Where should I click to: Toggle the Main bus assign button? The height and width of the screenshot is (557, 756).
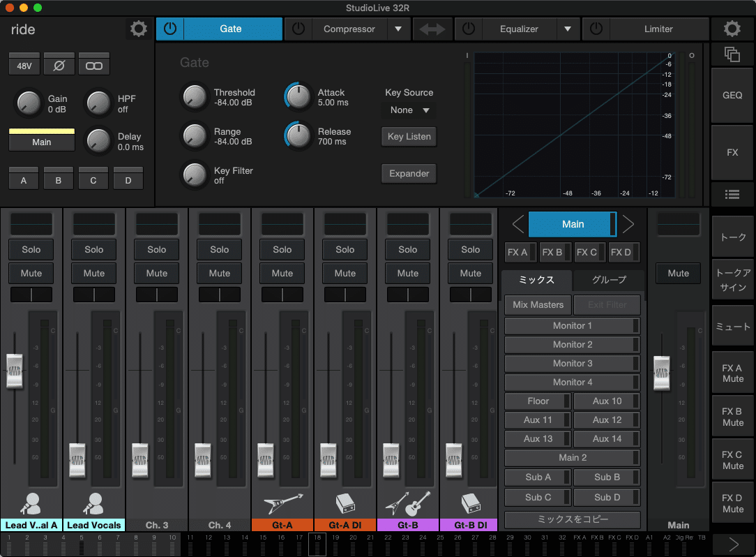click(x=42, y=142)
